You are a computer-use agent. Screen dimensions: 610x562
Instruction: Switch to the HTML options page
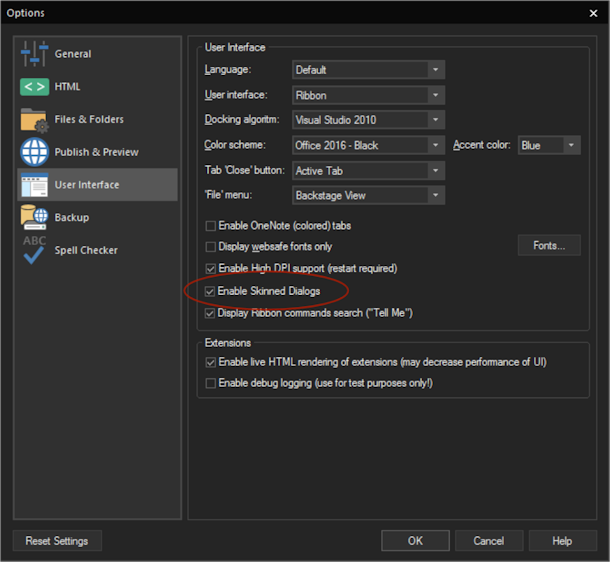tap(97, 86)
